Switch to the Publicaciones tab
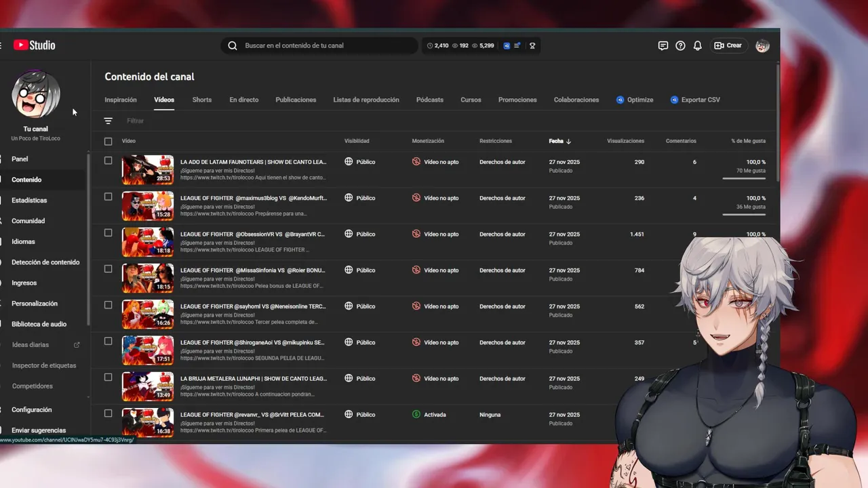 [x=296, y=100]
